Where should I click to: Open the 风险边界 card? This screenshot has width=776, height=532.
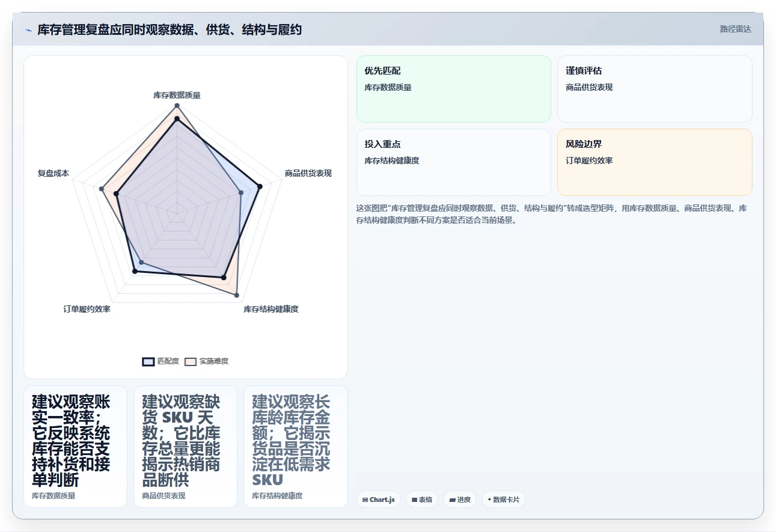tap(655, 162)
